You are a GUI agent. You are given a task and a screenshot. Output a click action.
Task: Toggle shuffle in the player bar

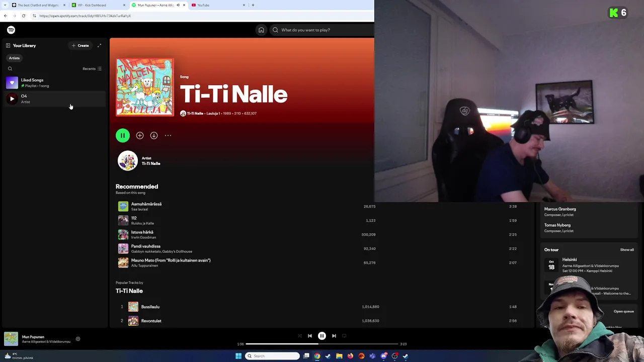300,336
